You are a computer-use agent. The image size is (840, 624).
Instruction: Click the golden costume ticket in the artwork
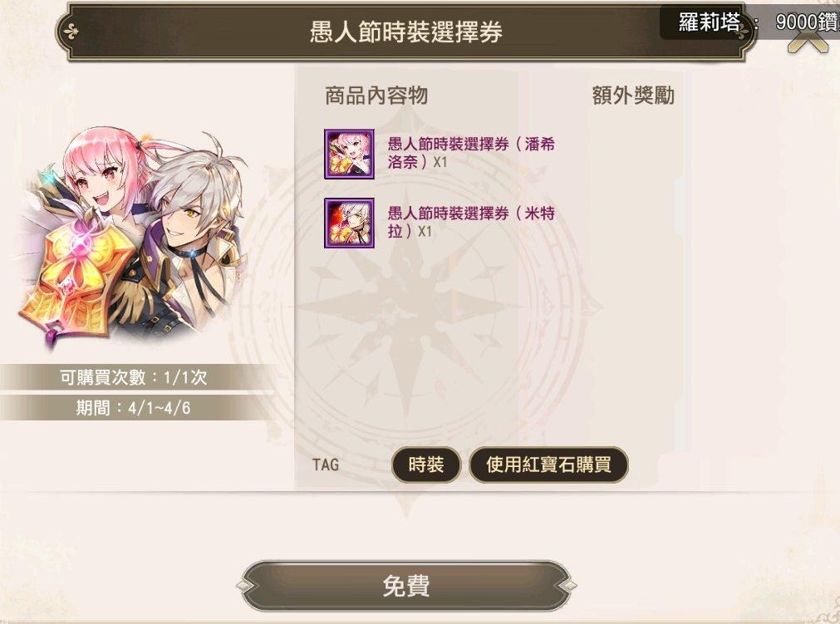[75, 281]
